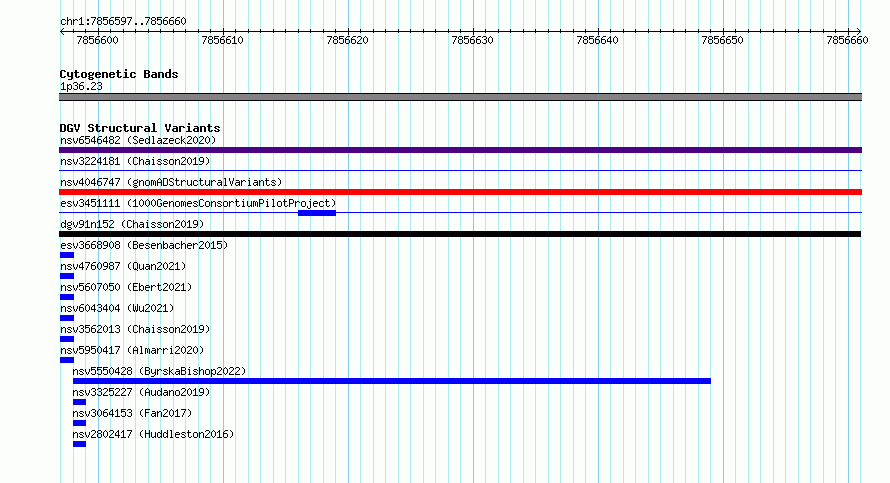Viewport: 890px width, 483px height.
Task: Select the 1p36.23 band label
Action: click(x=81, y=86)
